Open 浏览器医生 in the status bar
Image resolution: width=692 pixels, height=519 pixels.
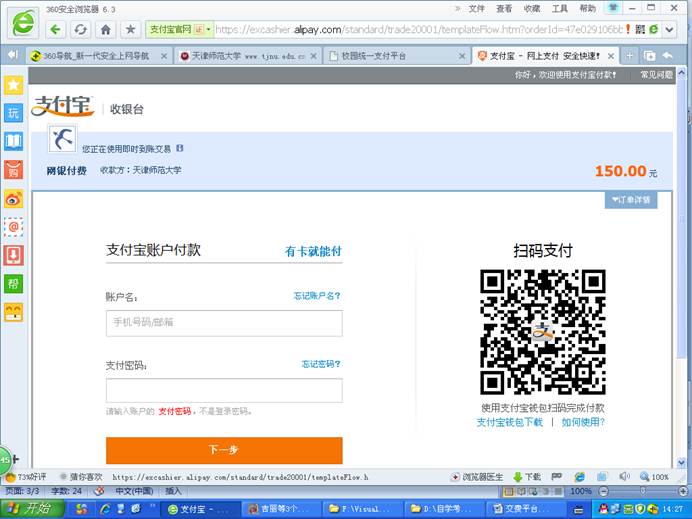coord(477,477)
